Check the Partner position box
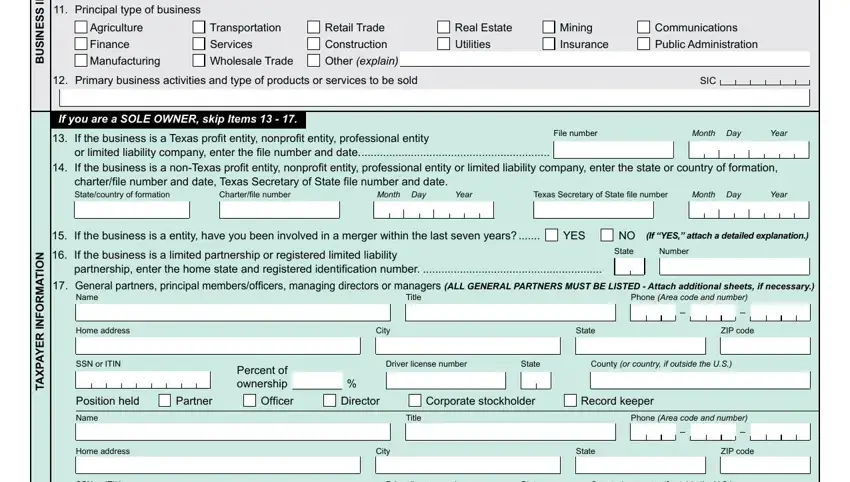Image resolution: width=850 pixels, height=482 pixels. coord(165,401)
